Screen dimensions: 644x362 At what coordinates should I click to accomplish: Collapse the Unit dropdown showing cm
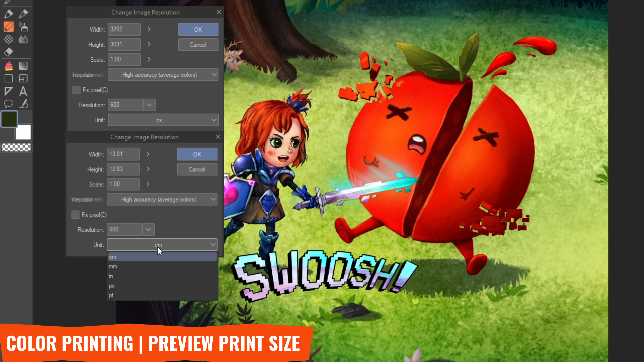click(x=162, y=245)
